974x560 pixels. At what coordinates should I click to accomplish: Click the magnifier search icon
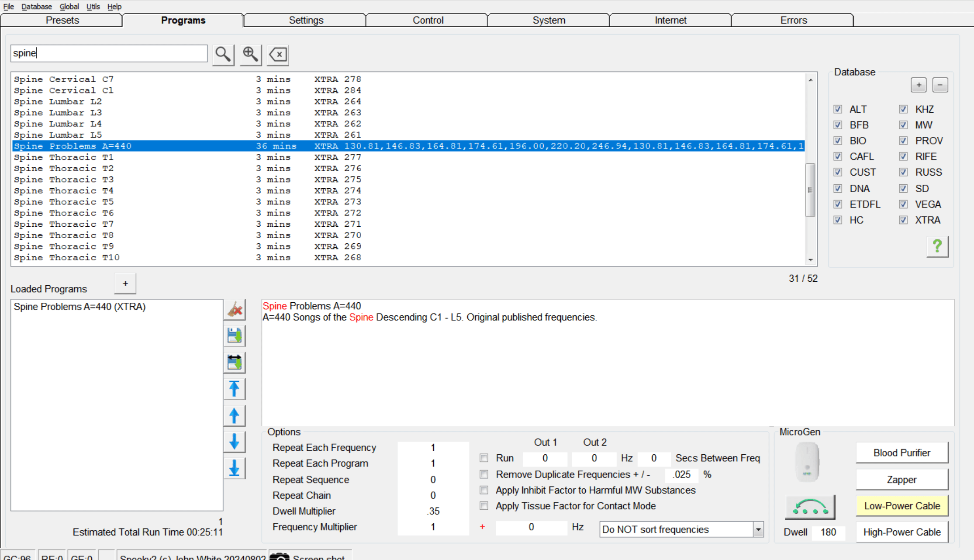pyautogui.click(x=223, y=55)
